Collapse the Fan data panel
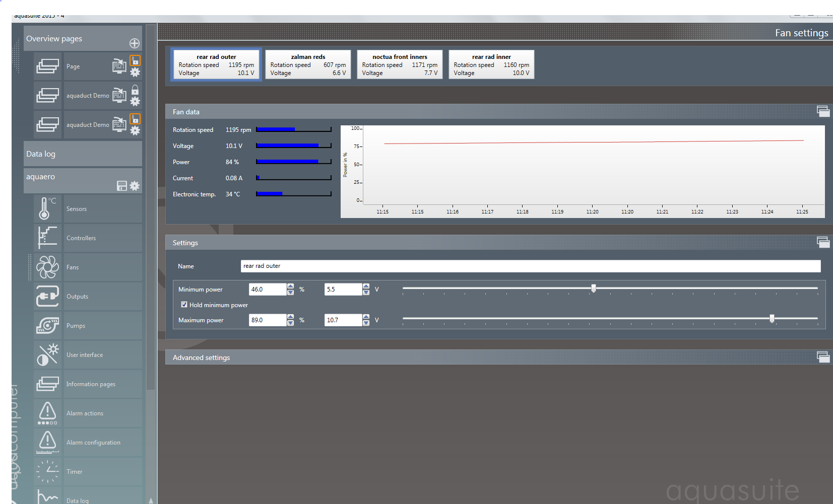 coord(823,111)
